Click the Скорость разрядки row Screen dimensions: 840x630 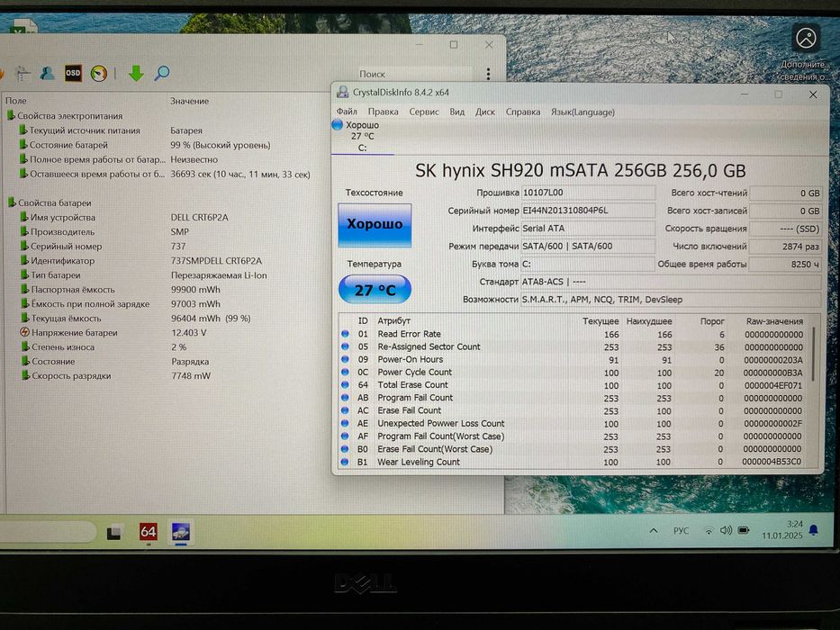[116, 376]
